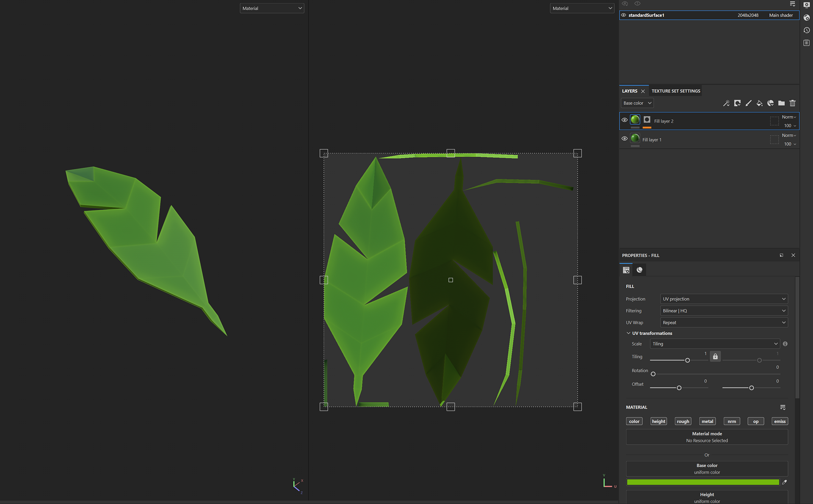Close the Layers tab

pyautogui.click(x=643, y=91)
